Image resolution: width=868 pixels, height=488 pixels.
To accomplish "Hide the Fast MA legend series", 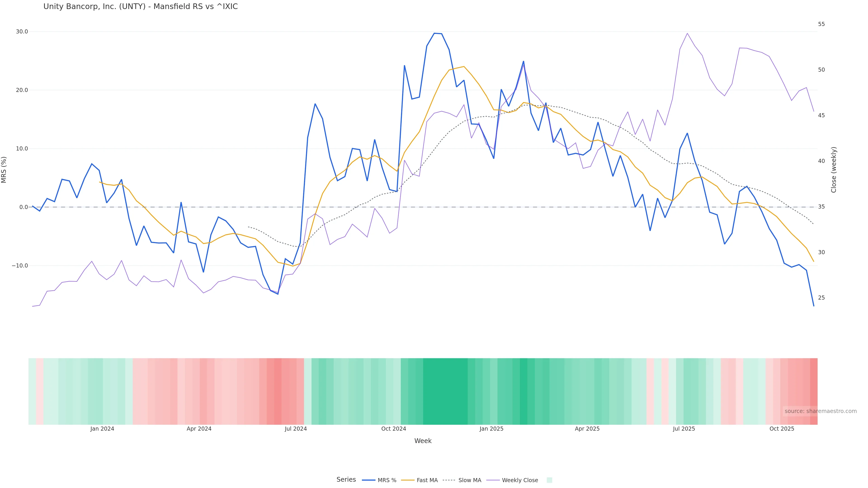I will pyautogui.click(x=420, y=480).
